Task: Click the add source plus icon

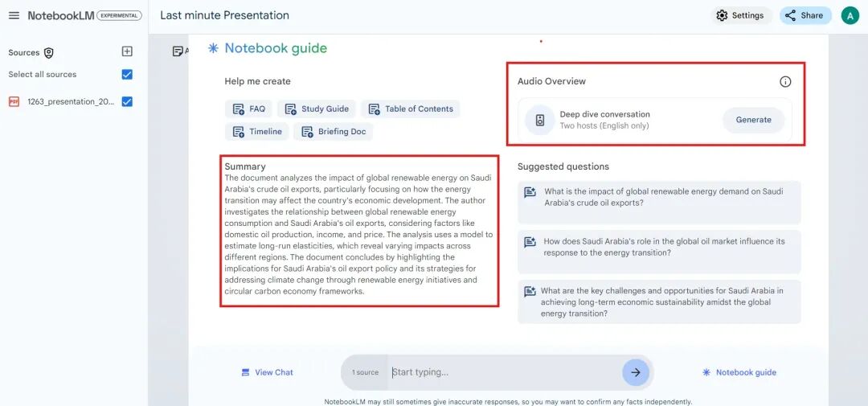Action: point(127,51)
